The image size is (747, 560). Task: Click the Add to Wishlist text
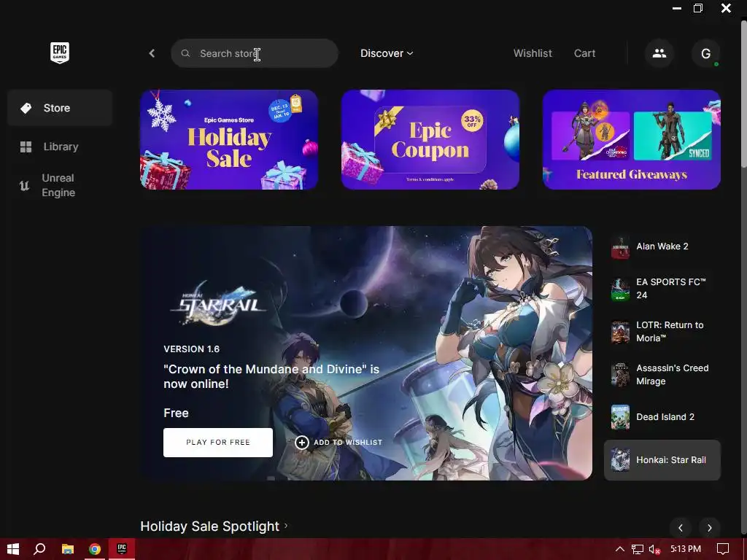348,443
